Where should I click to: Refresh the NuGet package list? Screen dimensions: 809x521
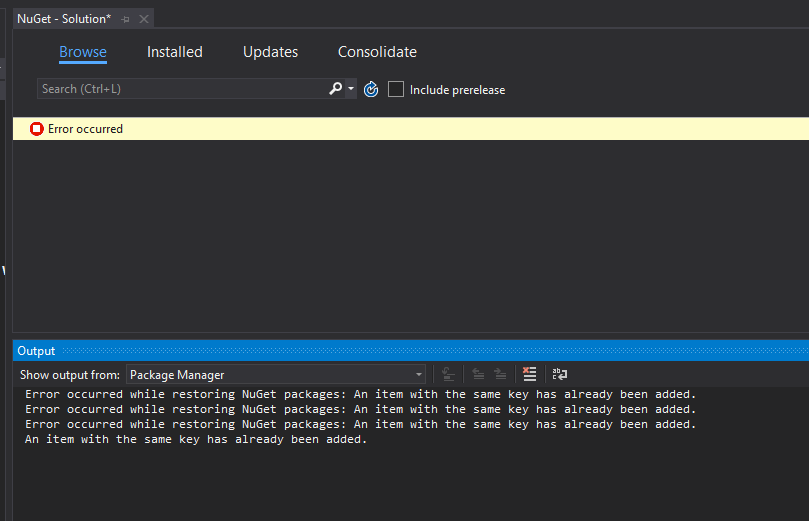point(371,89)
